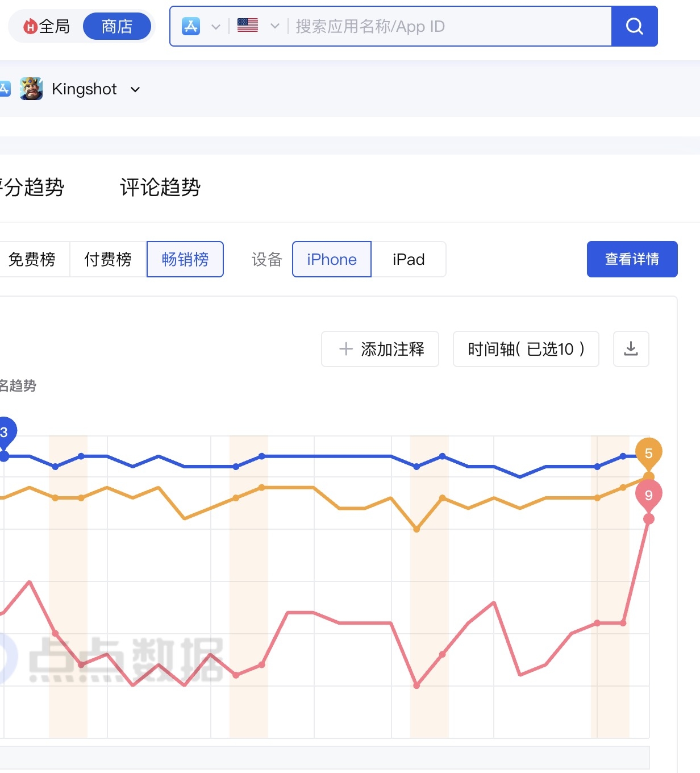This screenshot has width=700, height=773.
Task: Click the 查看详情 button
Action: 632,259
